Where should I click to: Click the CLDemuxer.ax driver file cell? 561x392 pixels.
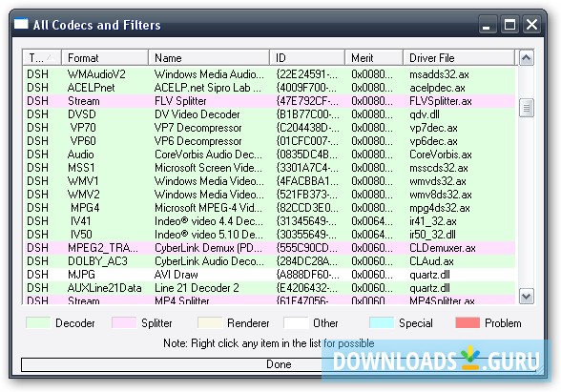443,248
